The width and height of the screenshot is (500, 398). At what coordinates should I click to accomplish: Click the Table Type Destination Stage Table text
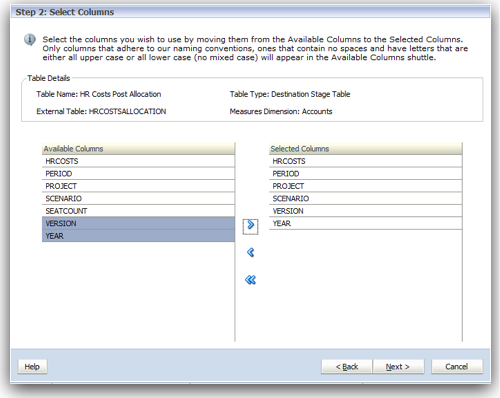click(x=290, y=94)
